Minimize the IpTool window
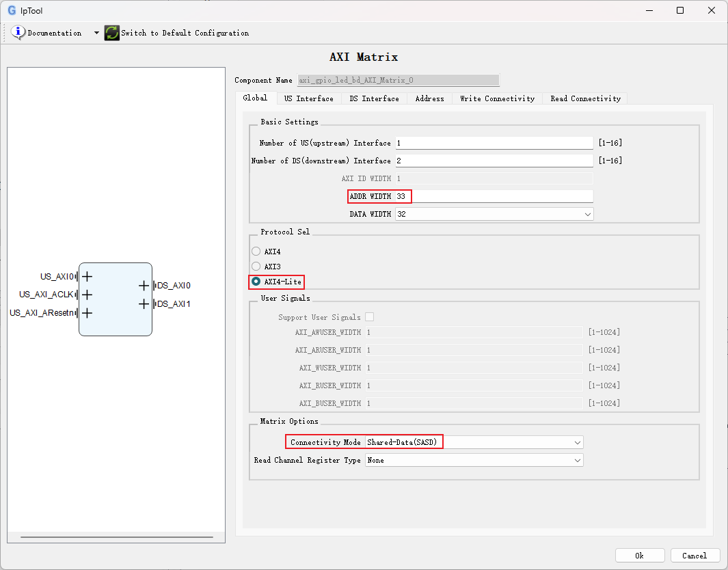The height and width of the screenshot is (570, 728). click(x=649, y=10)
